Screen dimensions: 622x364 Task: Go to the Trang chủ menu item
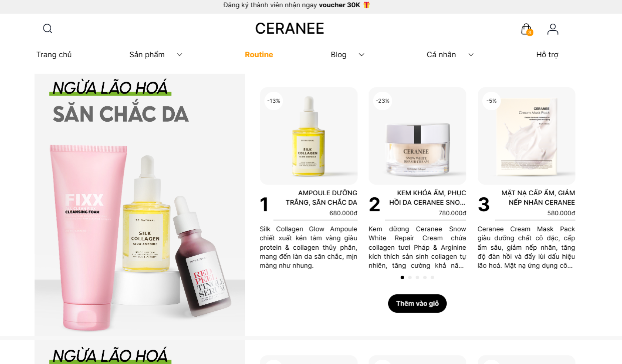click(x=54, y=55)
